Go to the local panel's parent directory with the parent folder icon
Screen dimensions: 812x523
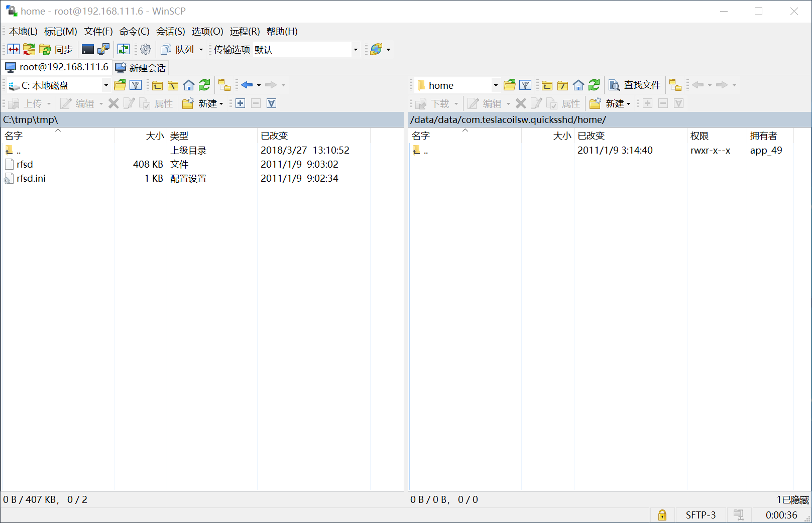158,85
